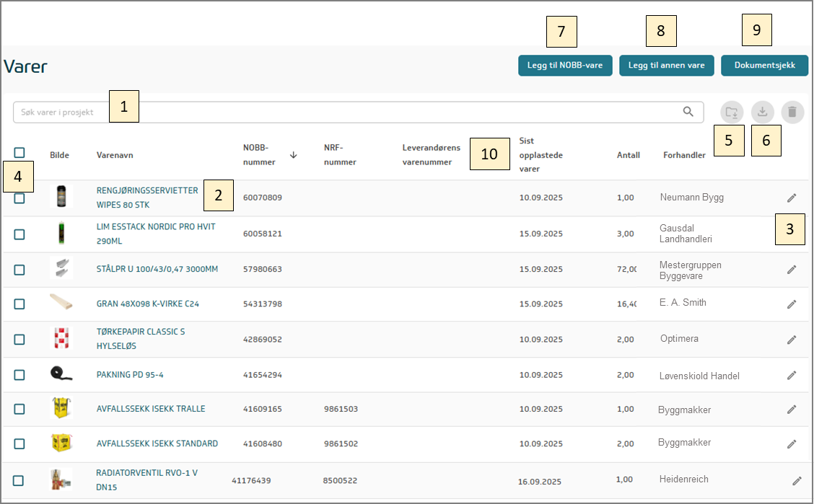Sort by NOBB-nummer arrow
The width and height of the screenshot is (814, 504).
pyautogui.click(x=293, y=155)
